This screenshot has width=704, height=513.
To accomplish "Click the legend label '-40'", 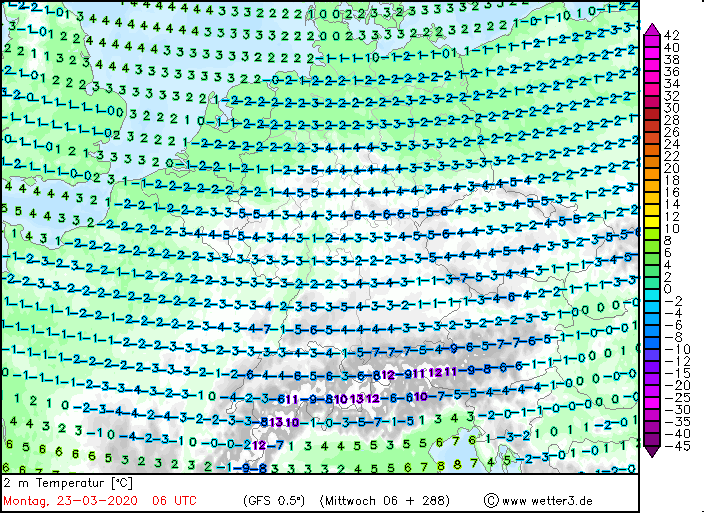I will coord(677,434).
